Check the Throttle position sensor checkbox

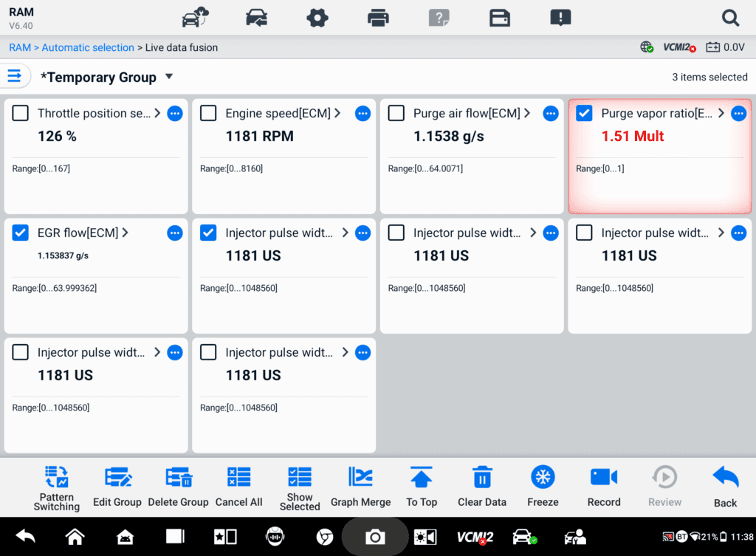click(x=21, y=113)
